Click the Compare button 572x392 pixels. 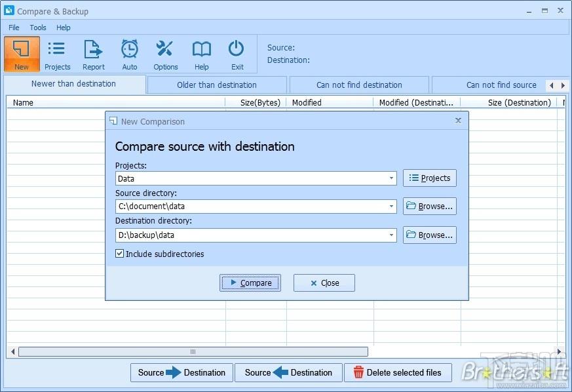point(250,283)
